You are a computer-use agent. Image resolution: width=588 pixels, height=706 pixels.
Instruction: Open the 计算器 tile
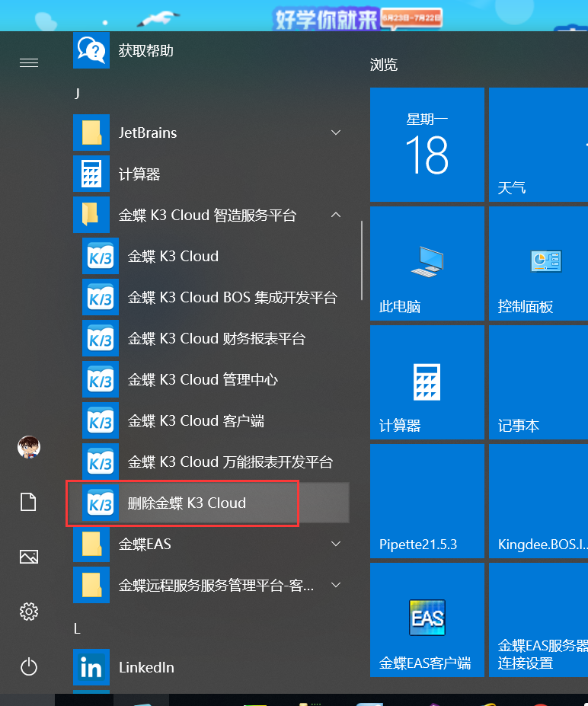pyautogui.click(x=427, y=382)
